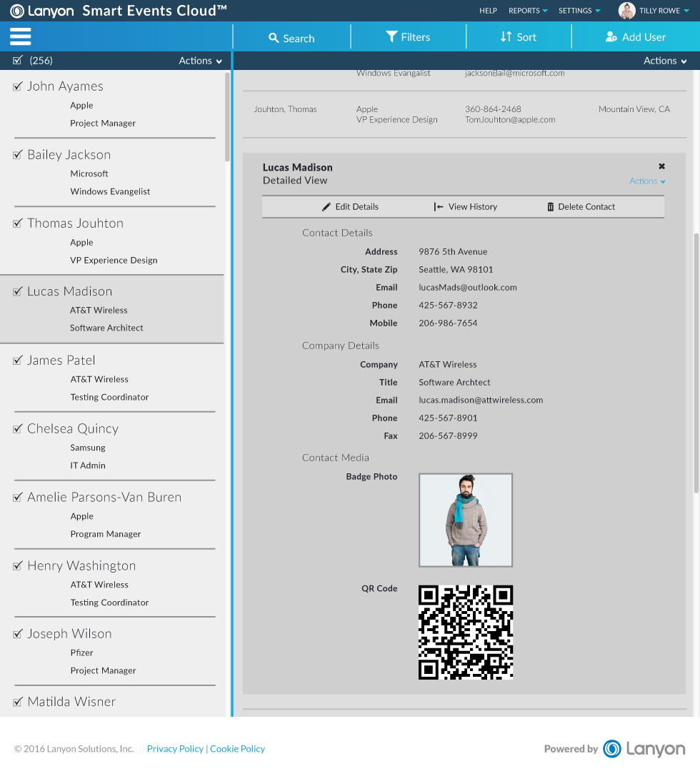This screenshot has width=700, height=781.
Task: Click the QR code image
Action: [465, 632]
